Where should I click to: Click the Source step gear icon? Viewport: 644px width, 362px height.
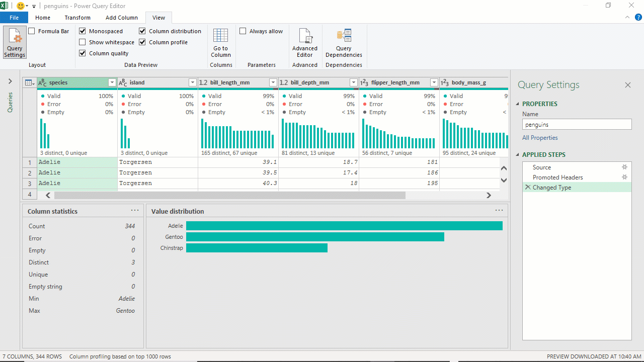624,167
